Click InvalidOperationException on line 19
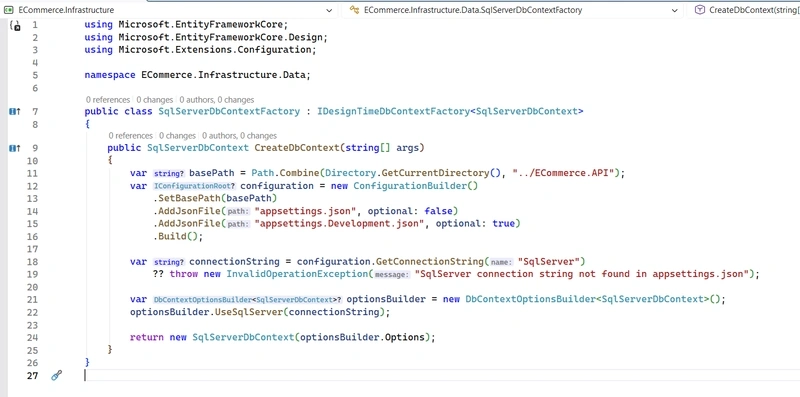Viewport: 800px width, 397px height. 297,274
